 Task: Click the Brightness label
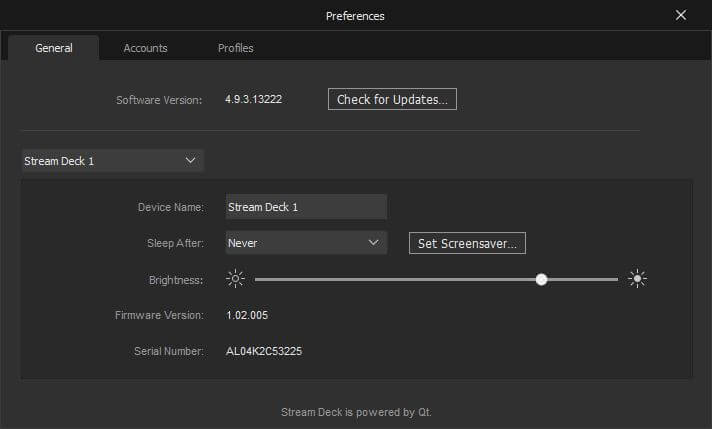[x=176, y=280]
